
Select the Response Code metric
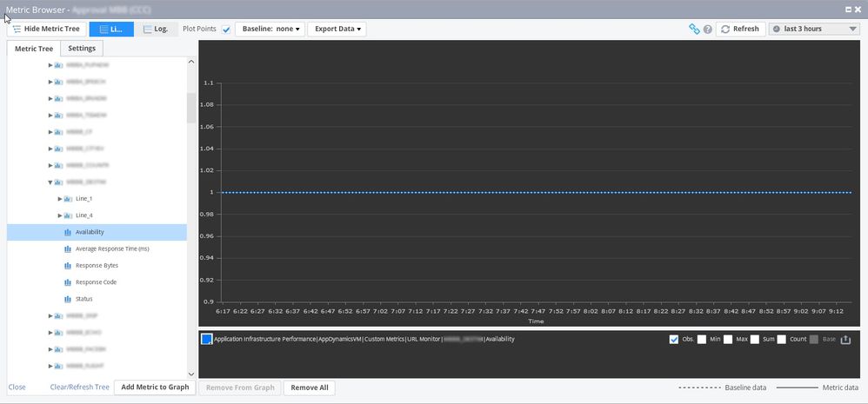tap(96, 282)
